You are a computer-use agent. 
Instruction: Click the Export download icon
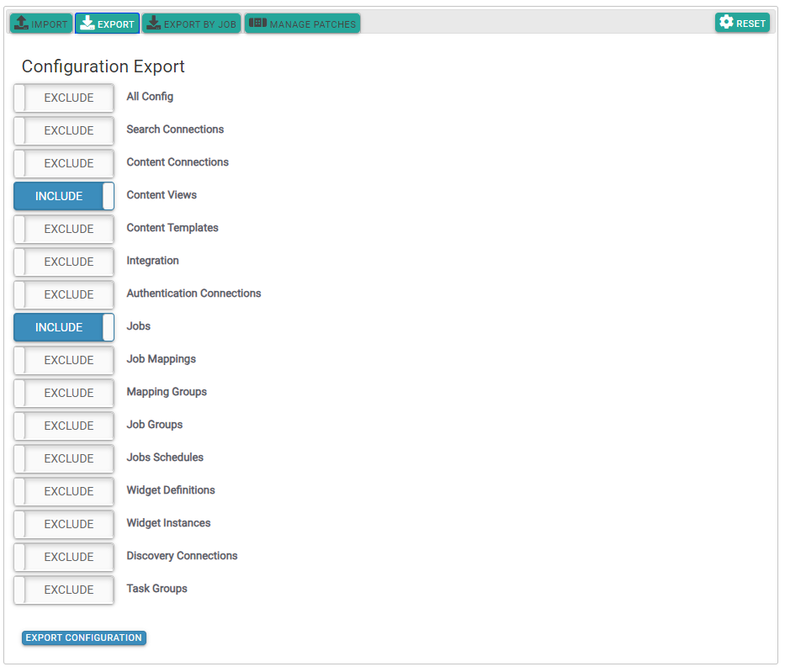tap(87, 24)
